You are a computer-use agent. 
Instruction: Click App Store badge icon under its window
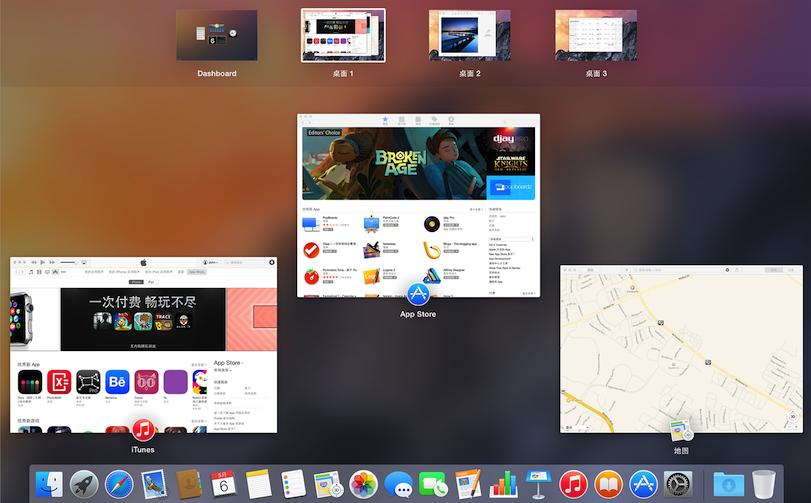(x=418, y=294)
